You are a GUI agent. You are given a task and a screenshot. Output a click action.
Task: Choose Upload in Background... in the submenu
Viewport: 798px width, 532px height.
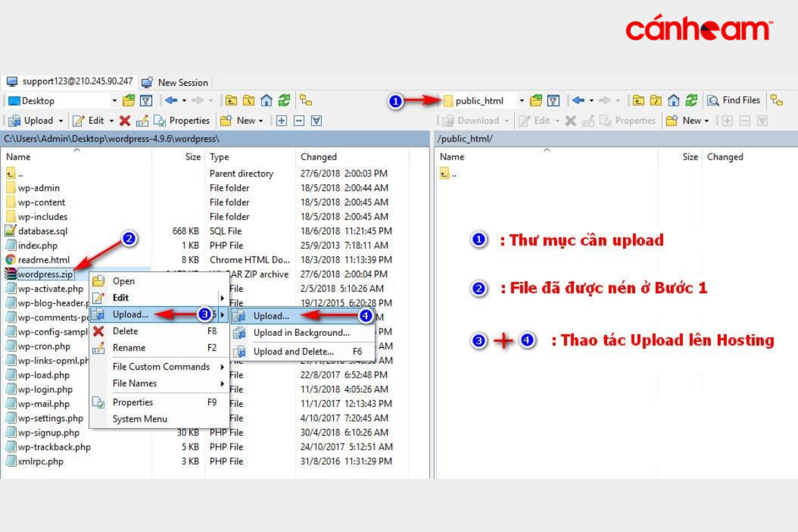tap(303, 333)
